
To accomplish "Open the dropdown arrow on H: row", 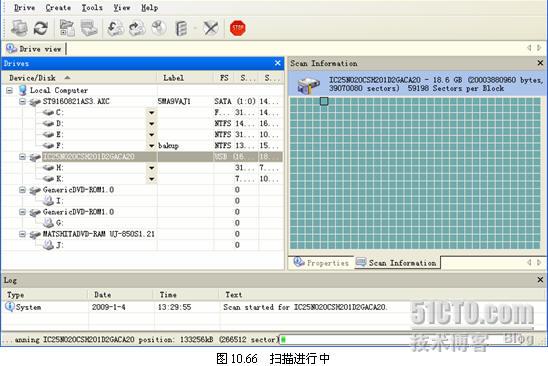I will coord(151,168).
